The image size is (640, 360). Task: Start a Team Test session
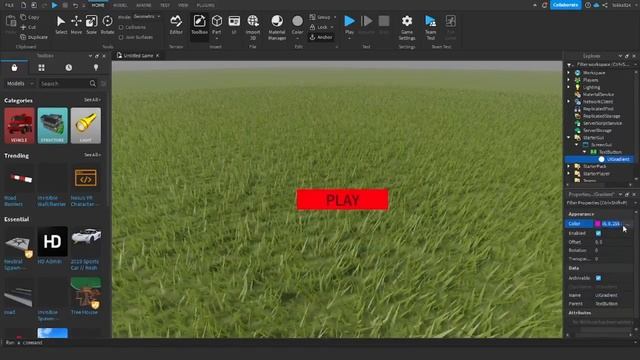tap(431, 27)
